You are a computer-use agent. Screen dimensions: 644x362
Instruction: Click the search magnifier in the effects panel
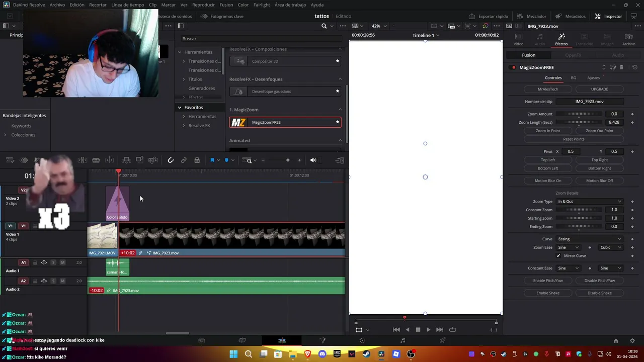324,26
